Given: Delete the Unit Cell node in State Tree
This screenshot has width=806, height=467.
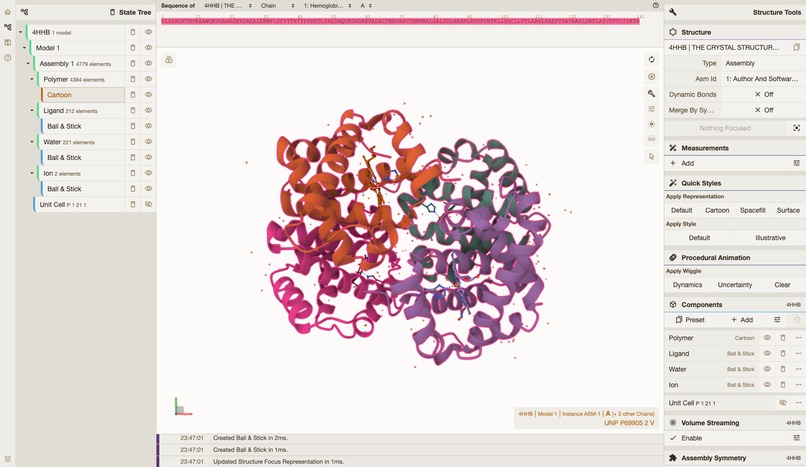Looking at the screenshot, I should click(x=133, y=204).
